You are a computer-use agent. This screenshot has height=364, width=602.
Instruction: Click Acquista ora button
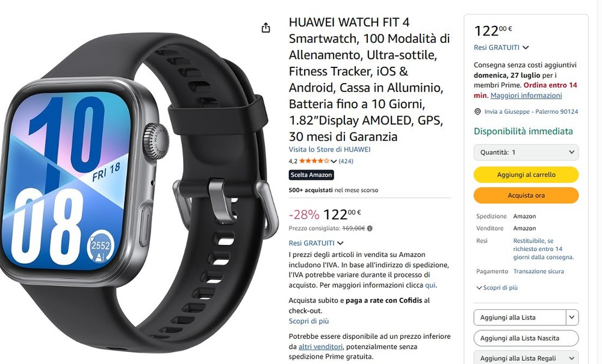point(526,195)
